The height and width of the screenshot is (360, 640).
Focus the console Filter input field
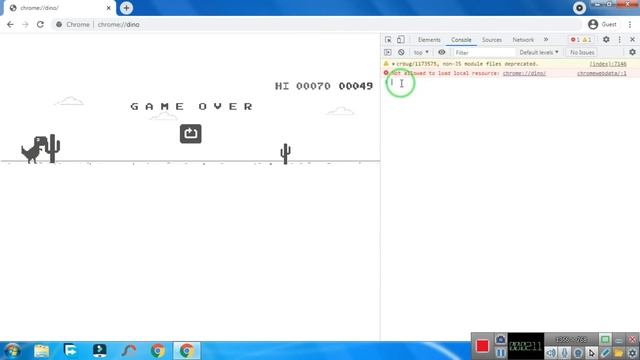coord(484,53)
